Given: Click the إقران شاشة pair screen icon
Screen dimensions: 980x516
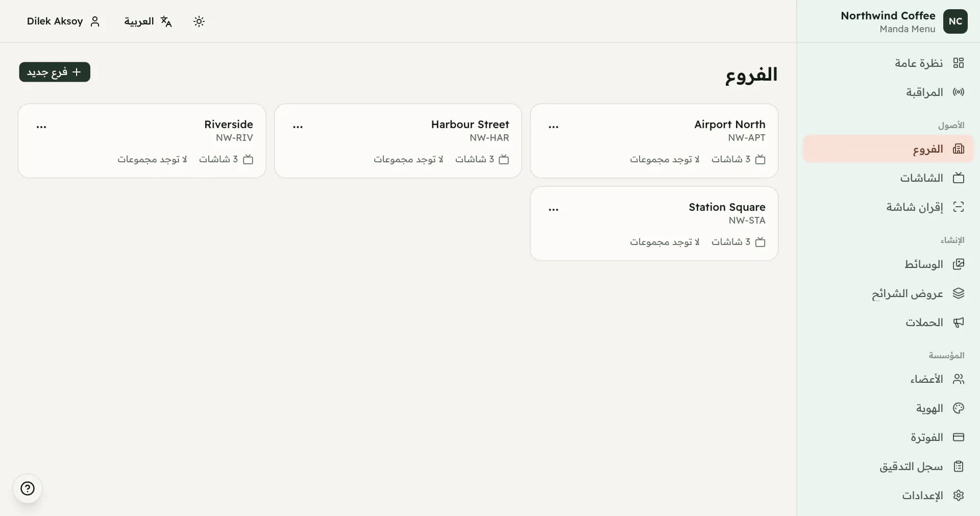Looking at the screenshot, I should (959, 207).
